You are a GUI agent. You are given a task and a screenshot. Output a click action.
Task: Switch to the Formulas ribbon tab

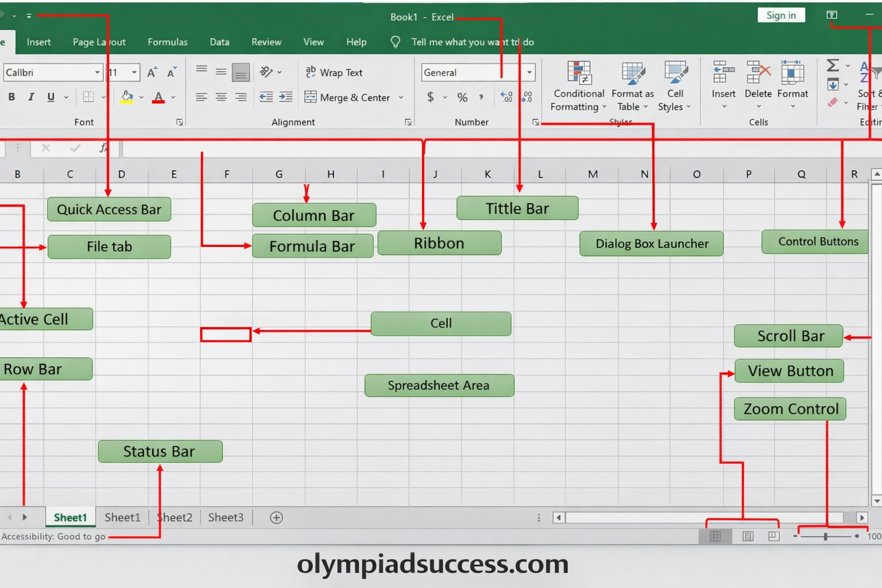(167, 42)
